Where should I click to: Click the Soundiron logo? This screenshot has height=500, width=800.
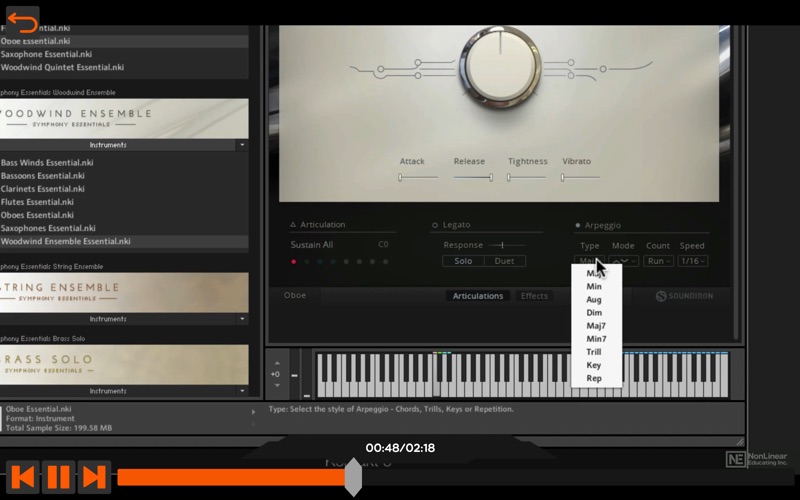(685, 296)
